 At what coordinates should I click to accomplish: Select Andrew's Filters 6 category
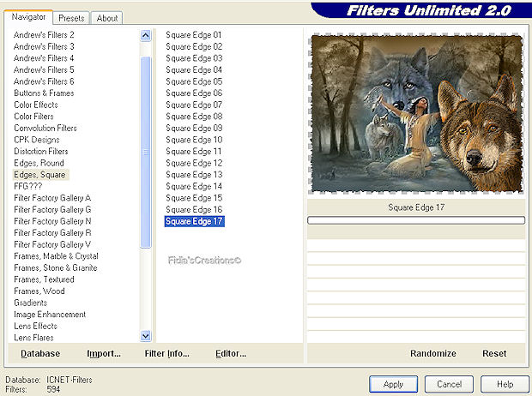point(44,81)
